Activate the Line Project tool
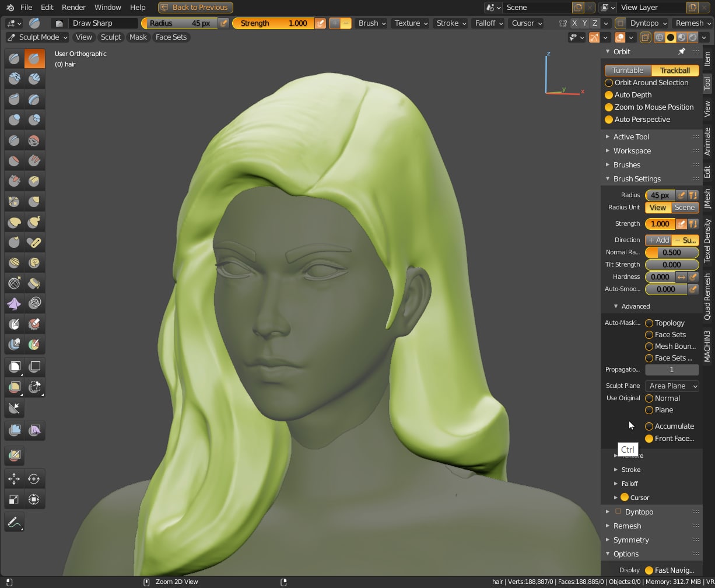Screen dimensions: 715x588 click(14, 408)
